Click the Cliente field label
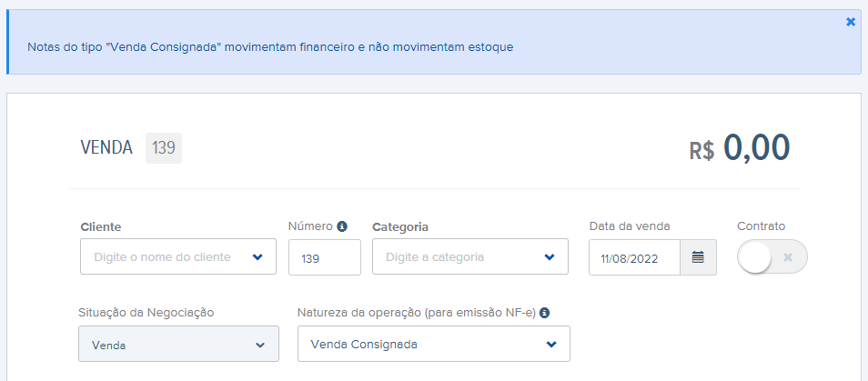868x381 pixels. 101,226
